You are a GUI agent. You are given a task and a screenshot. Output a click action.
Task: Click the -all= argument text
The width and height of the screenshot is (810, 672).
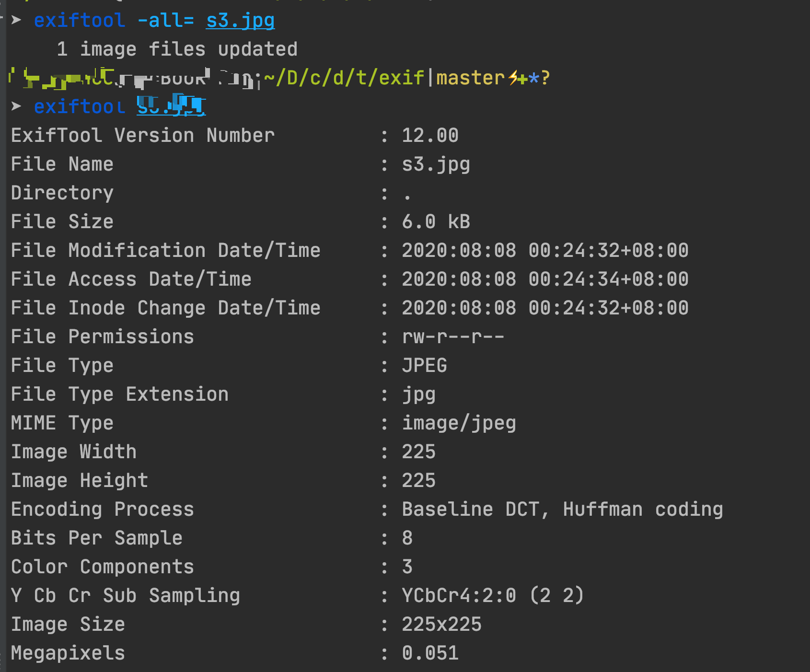pyautogui.click(x=165, y=21)
